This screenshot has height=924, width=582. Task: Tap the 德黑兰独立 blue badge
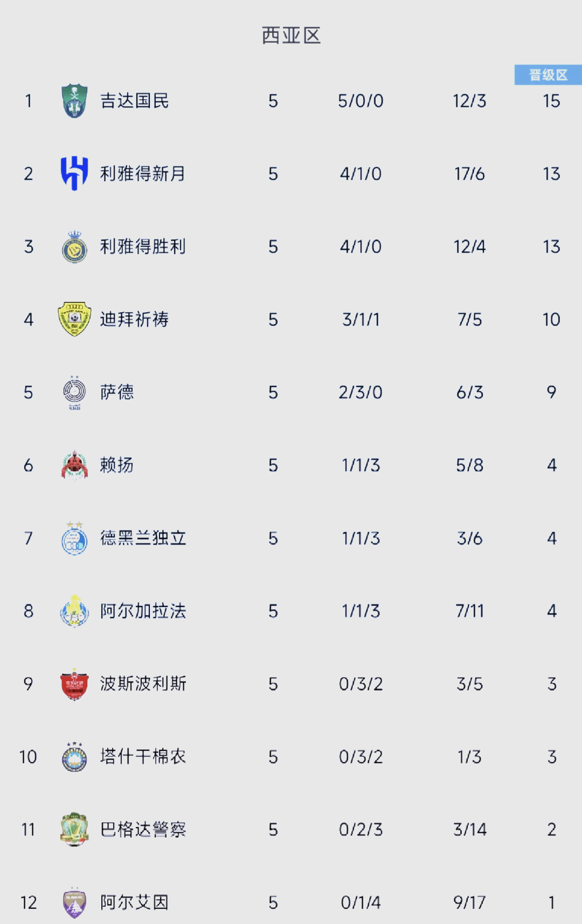pos(74,538)
